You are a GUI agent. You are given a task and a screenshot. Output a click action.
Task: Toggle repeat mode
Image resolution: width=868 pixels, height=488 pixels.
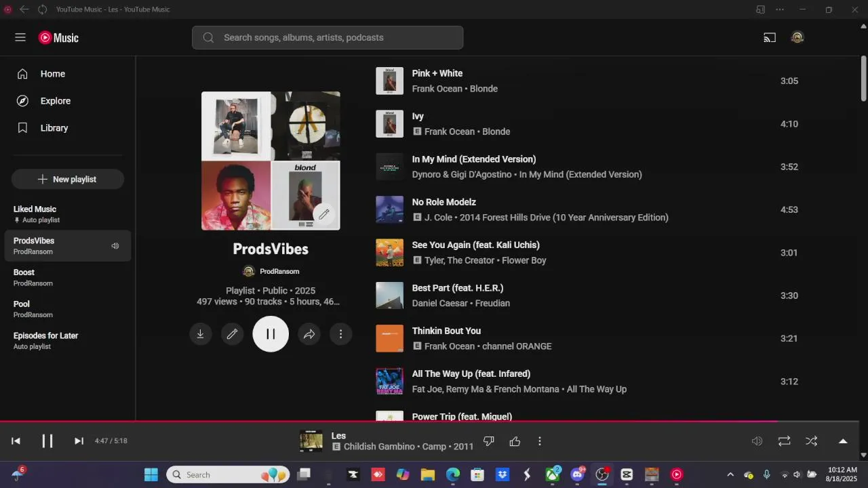pos(784,441)
